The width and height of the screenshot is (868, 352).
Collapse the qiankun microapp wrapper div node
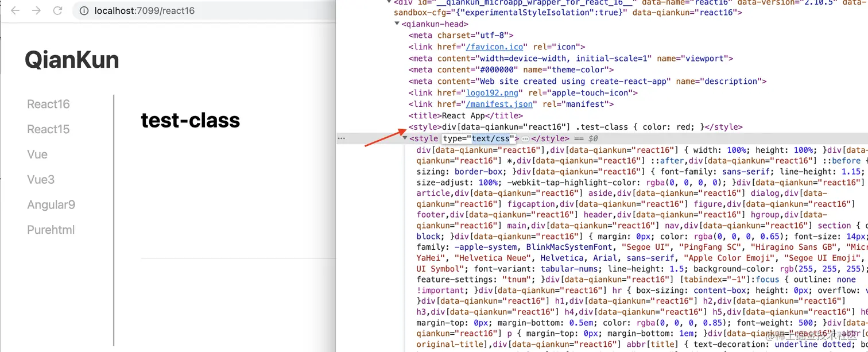(x=390, y=2)
